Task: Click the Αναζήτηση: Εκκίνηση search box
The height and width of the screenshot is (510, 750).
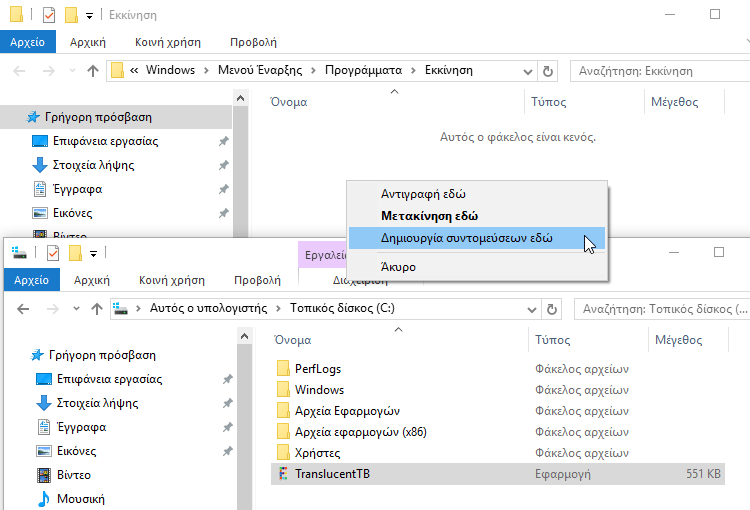Action: point(655,71)
